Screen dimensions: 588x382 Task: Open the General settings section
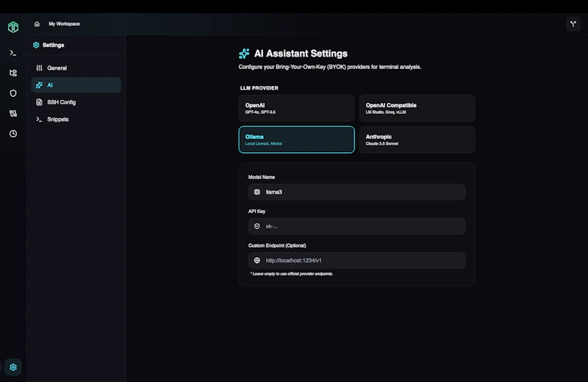76,68
